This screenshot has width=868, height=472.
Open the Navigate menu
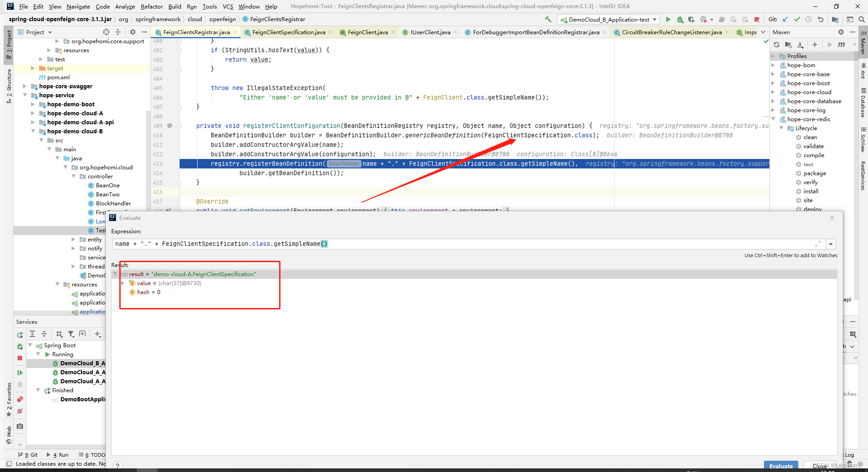point(78,6)
